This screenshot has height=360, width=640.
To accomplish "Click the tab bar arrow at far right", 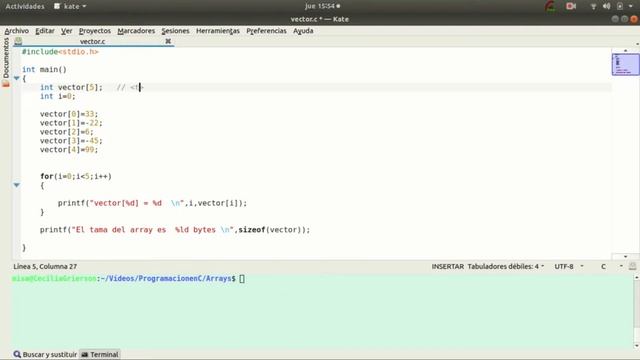I will (x=637, y=43).
